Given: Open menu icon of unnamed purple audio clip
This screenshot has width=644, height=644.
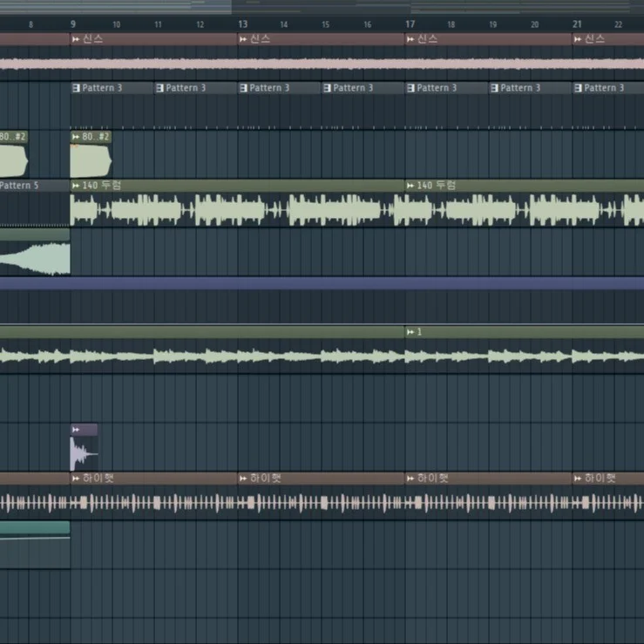Looking at the screenshot, I should [x=76, y=430].
